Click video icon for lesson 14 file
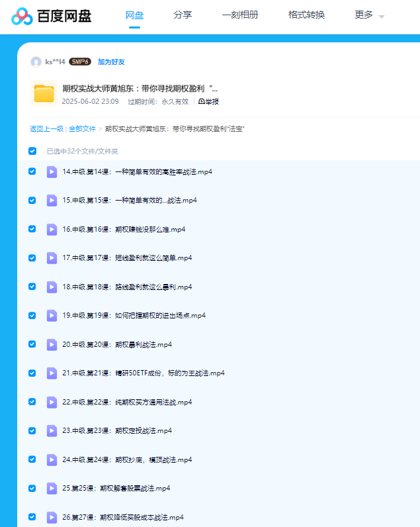 pos(52,171)
